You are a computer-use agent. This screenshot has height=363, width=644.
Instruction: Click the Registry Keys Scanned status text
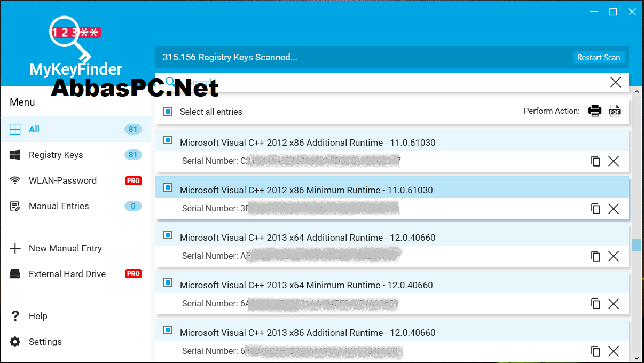coord(230,57)
